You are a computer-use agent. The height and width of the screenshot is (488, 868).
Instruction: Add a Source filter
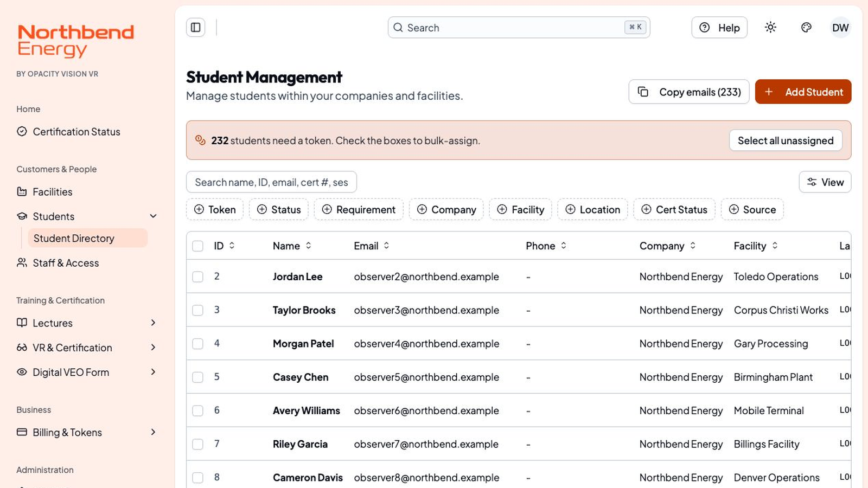[x=752, y=209]
